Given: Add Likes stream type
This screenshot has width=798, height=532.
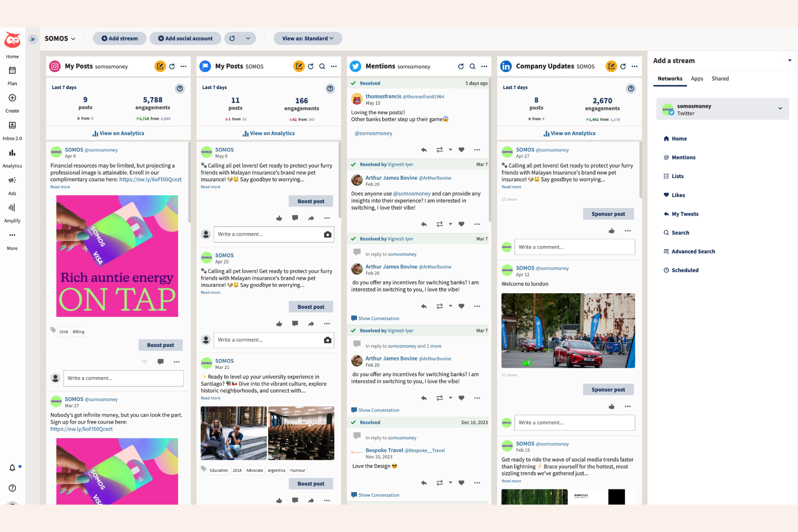Looking at the screenshot, I should coord(674,195).
